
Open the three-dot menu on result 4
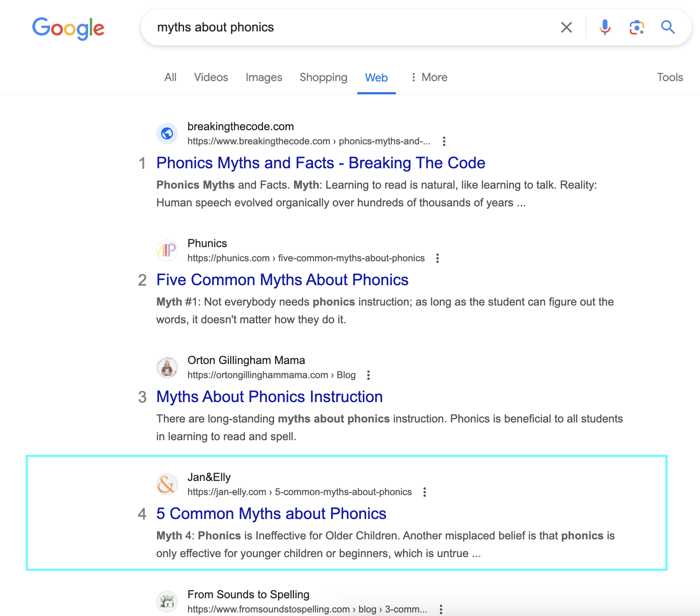(x=425, y=492)
